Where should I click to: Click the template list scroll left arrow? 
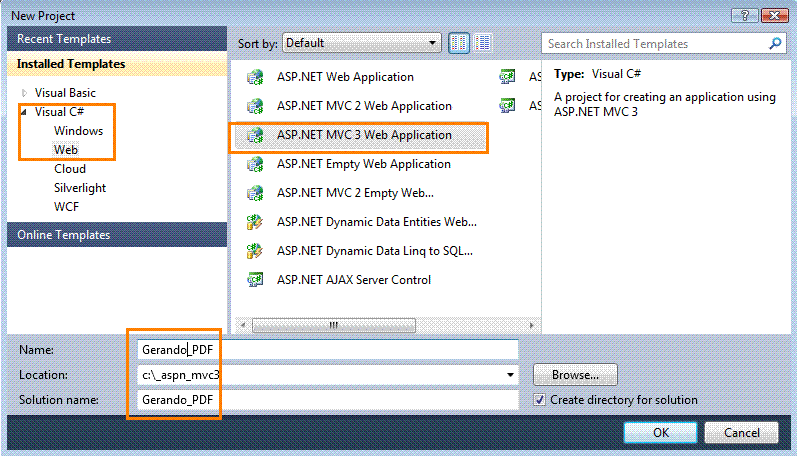(243, 325)
